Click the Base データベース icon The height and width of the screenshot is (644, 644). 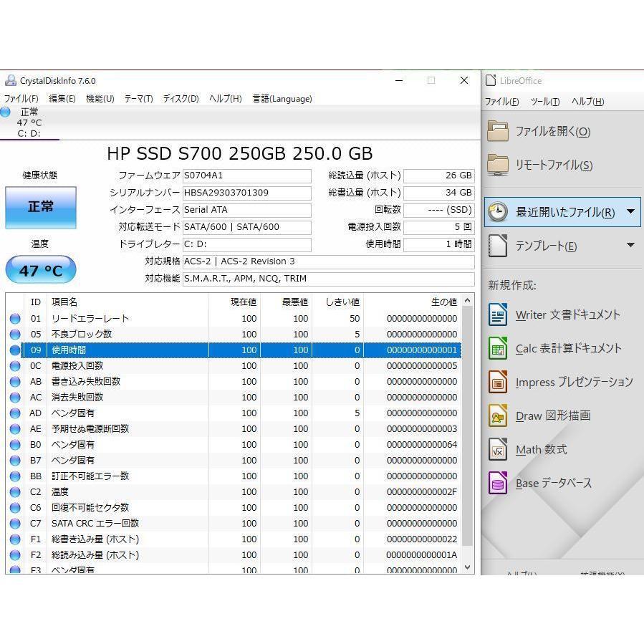coord(498,483)
